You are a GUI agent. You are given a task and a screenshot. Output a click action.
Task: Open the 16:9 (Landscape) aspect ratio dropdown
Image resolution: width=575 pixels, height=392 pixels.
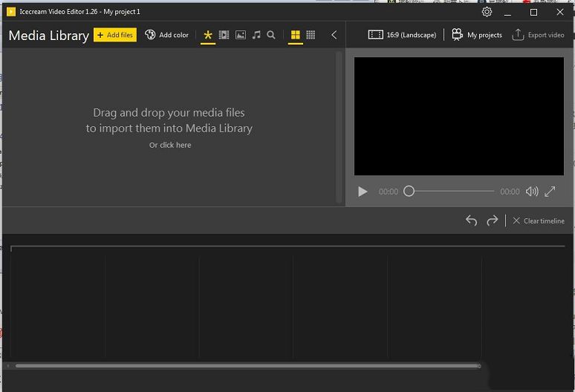tap(403, 35)
